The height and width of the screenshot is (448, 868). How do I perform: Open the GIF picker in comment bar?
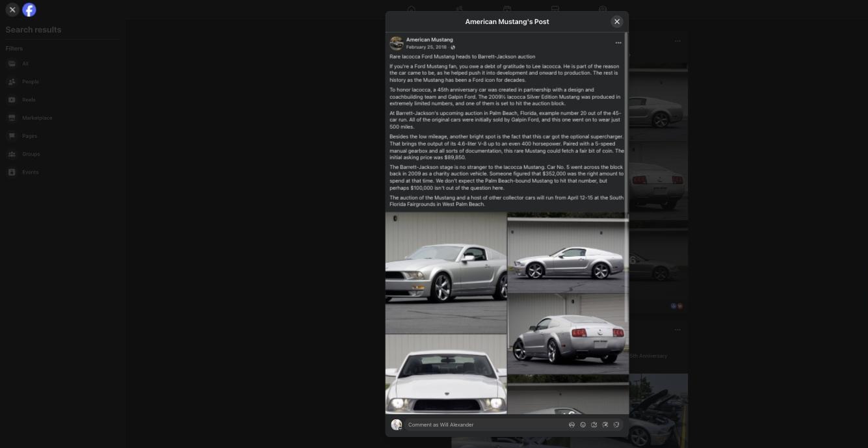tap(605, 425)
